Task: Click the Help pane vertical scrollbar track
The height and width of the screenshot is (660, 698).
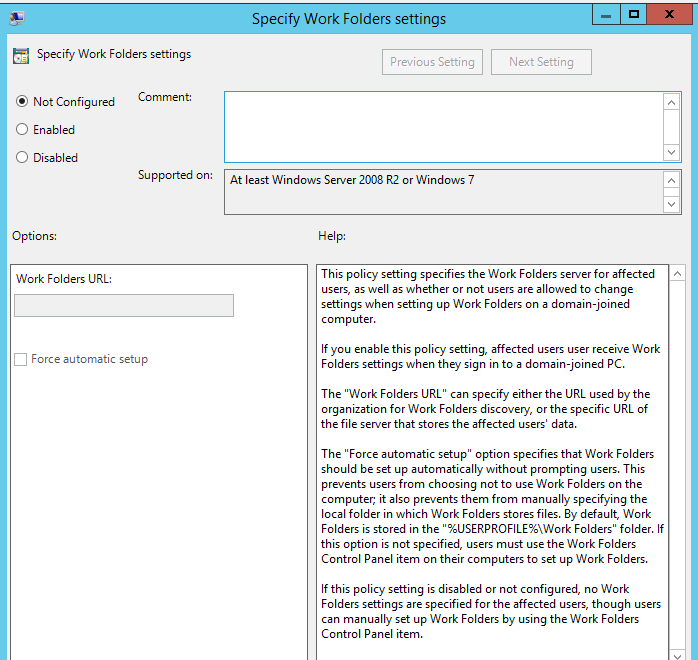Action: (677, 460)
